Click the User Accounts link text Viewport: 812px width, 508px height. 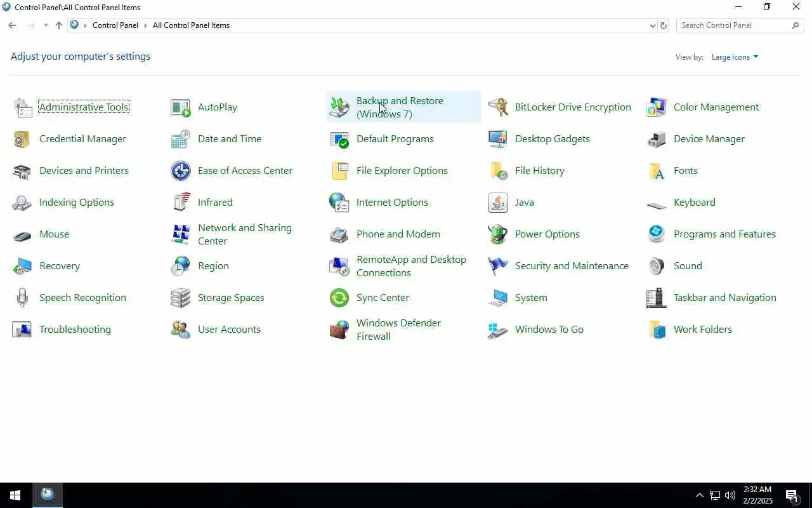(x=229, y=330)
